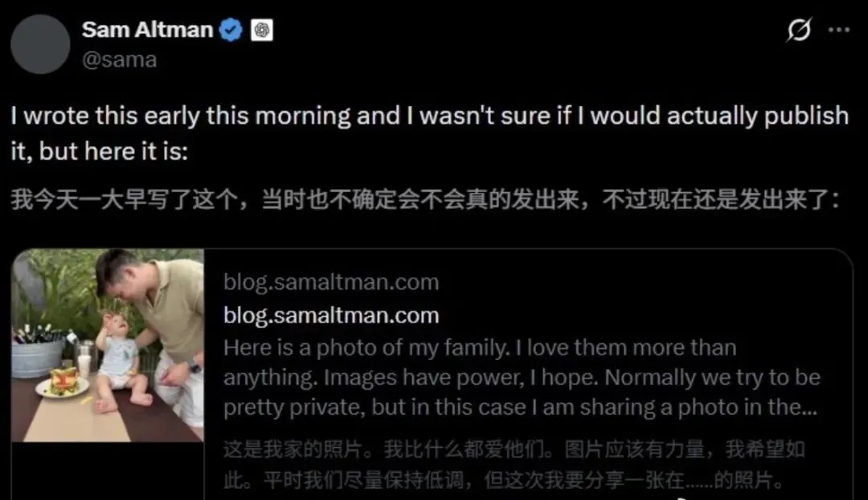Open the @sama handle
Image resolution: width=868 pixels, height=500 pixels.
[120, 59]
